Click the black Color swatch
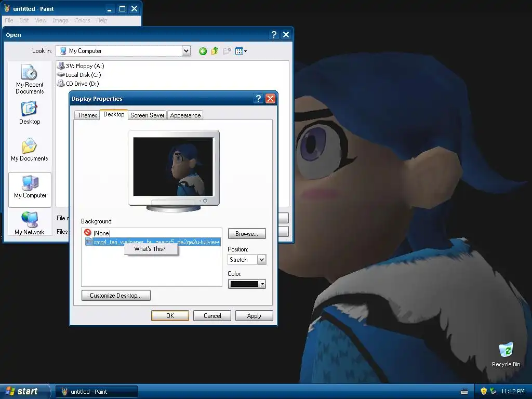 [x=244, y=284]
